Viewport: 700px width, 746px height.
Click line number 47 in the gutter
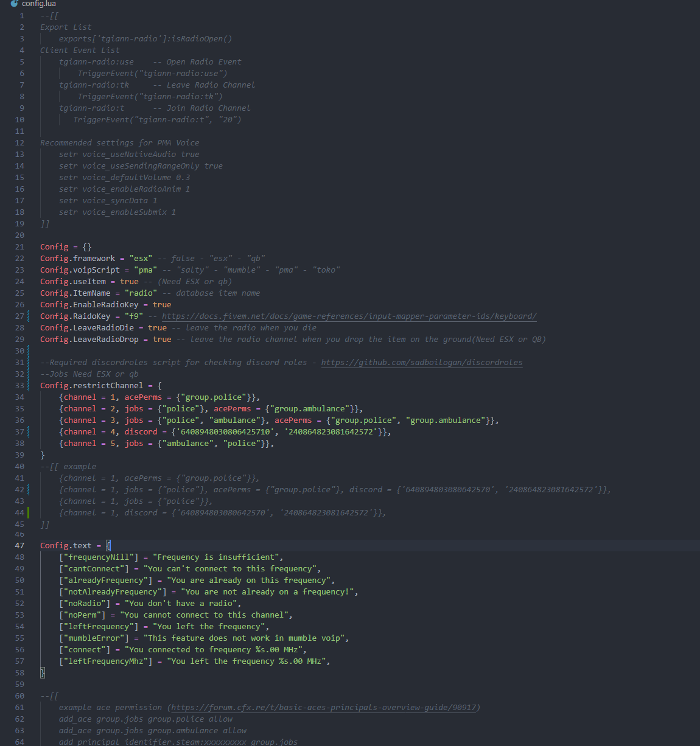tap(19, 546)
